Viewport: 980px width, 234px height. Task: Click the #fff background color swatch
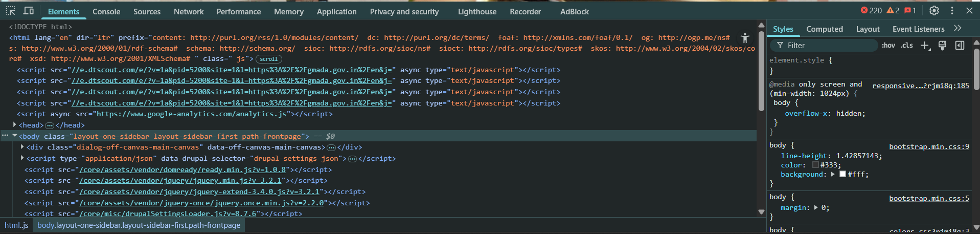pos(842,174)
